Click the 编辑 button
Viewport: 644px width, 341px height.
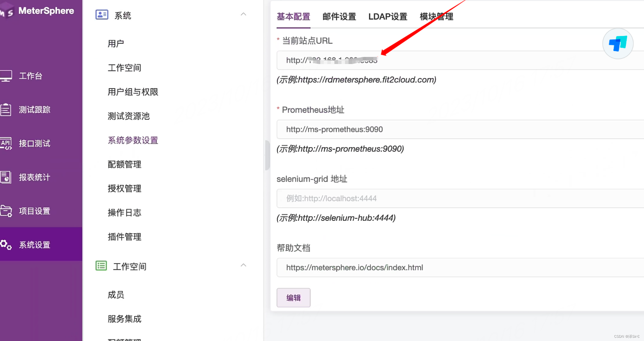[293, 298]
